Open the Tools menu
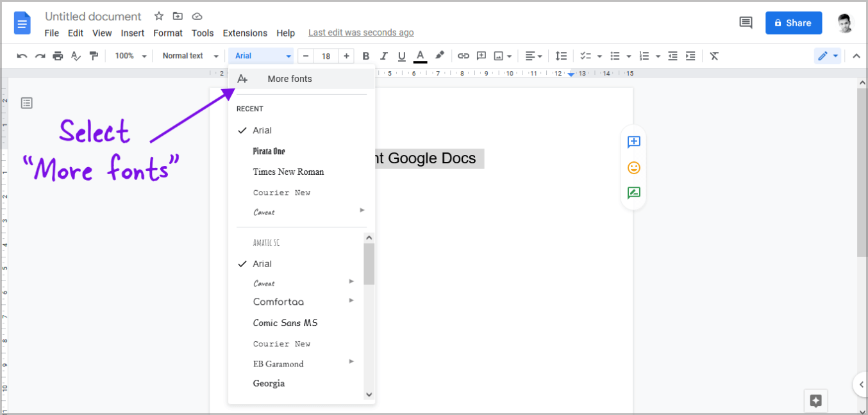868x415 pixels. coord(203,33)
